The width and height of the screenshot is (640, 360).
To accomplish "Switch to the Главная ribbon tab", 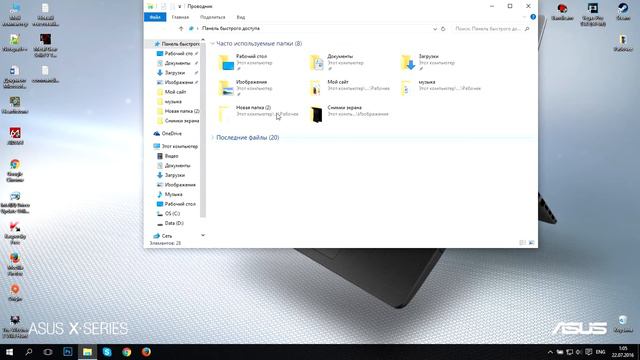I will coord(180,17).
